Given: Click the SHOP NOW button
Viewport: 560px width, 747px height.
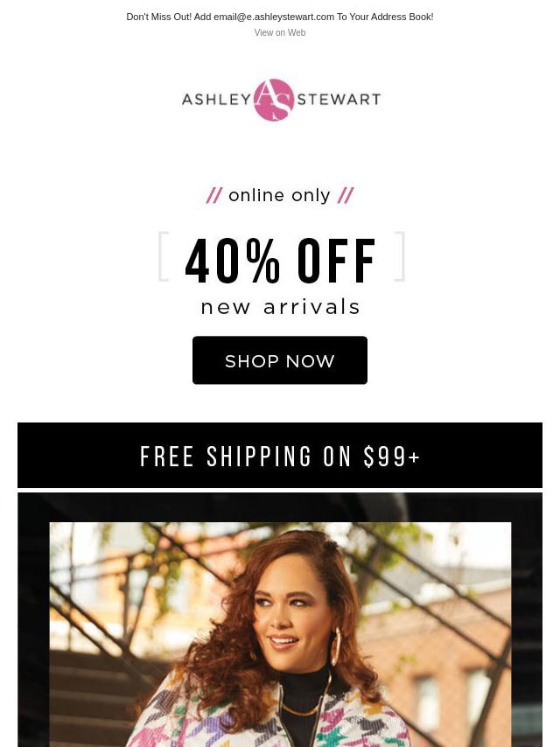Looking at the screenshot, I should click(280, 360).
